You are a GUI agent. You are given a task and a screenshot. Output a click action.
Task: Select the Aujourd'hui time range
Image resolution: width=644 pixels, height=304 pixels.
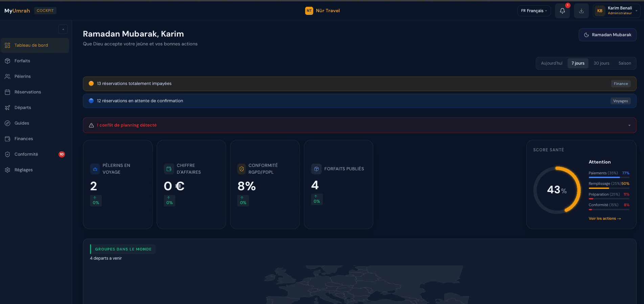(551, 63)
